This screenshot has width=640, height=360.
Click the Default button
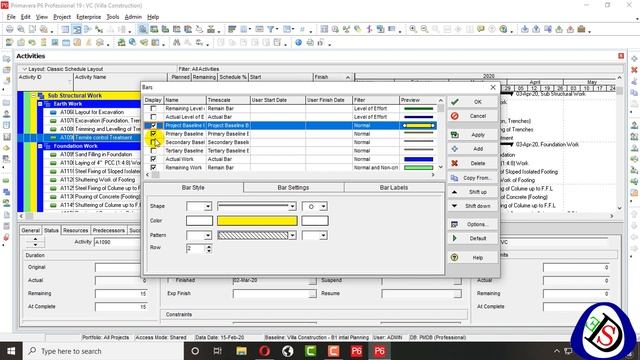pos(473,238)
